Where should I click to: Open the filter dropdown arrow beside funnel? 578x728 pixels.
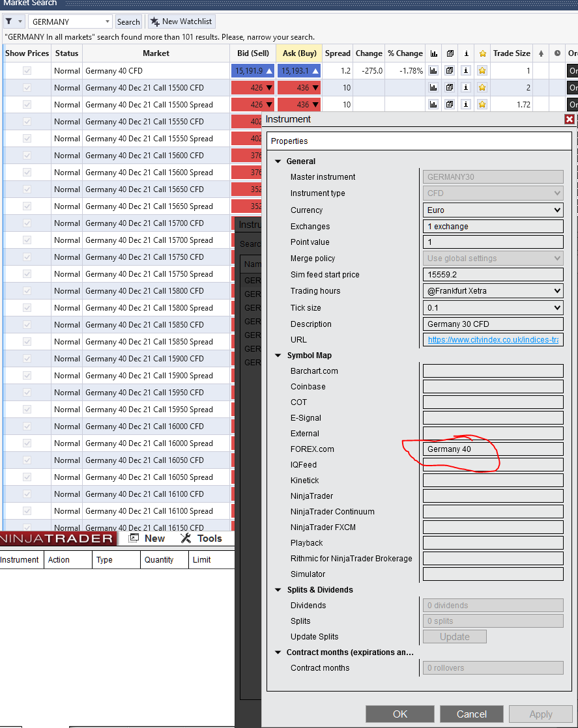click(20, 21)
